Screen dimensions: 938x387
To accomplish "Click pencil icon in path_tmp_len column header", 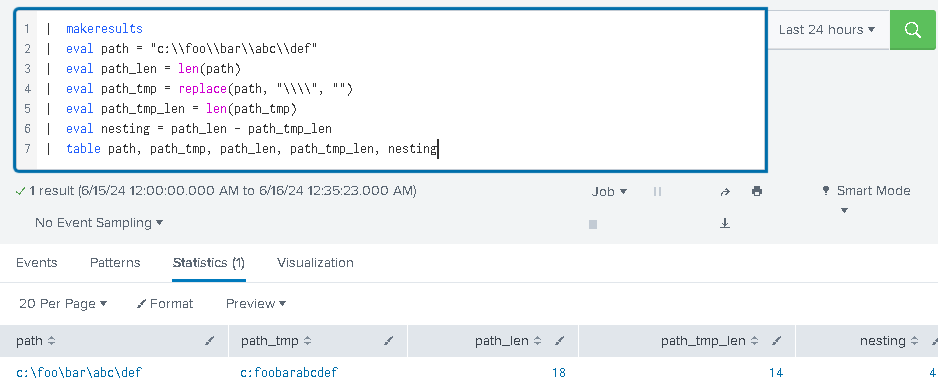I will 776,341.
